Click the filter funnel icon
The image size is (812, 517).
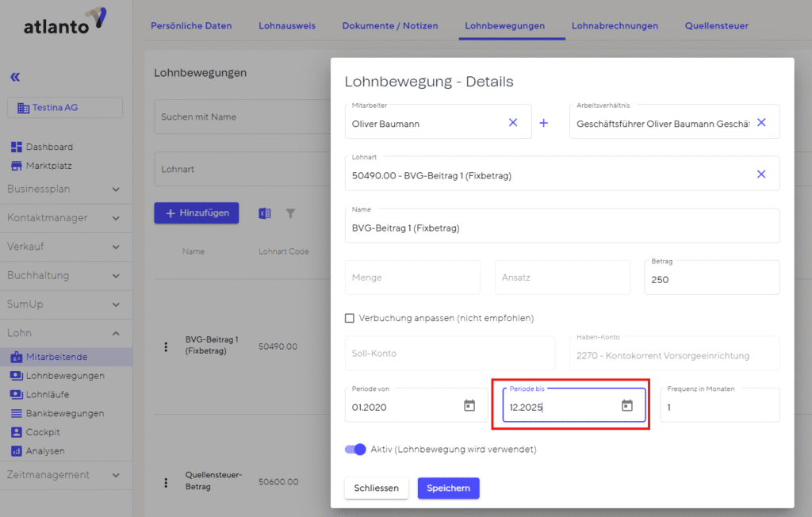pos(290,213)
